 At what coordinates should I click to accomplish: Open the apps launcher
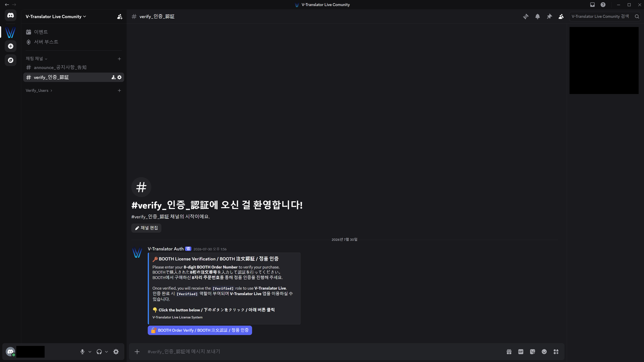click(556, 352)
